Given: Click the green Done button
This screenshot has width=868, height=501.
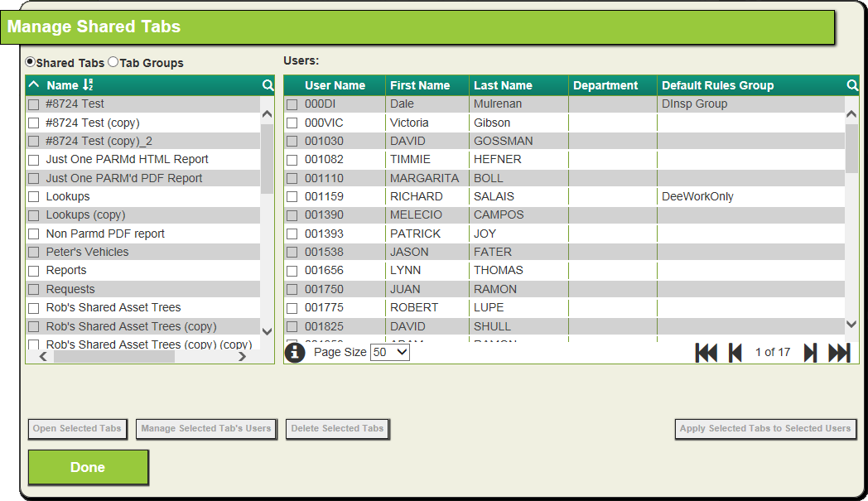Looking at the screenshot, I should coord(88,467).
